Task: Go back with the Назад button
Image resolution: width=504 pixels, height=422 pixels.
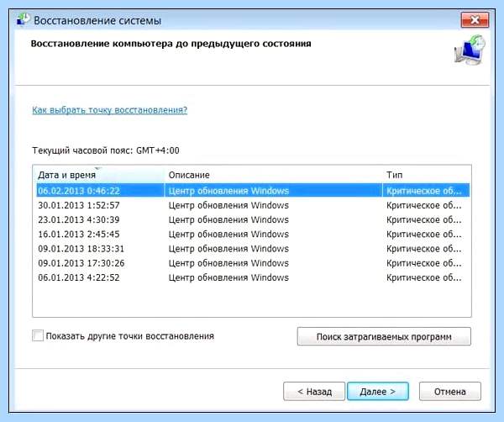Action: point(314,391)
